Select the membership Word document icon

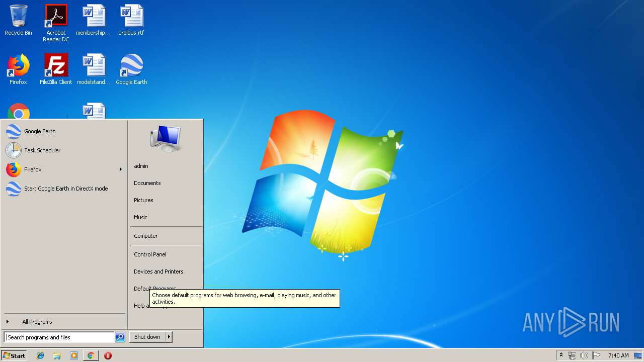click(x=94, y=21)
